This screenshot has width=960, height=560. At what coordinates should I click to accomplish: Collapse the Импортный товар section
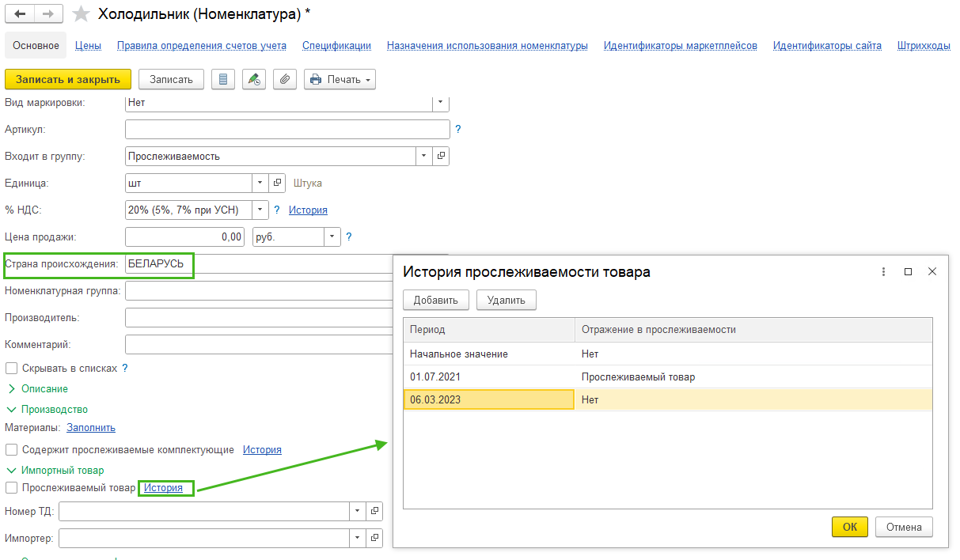55,471
